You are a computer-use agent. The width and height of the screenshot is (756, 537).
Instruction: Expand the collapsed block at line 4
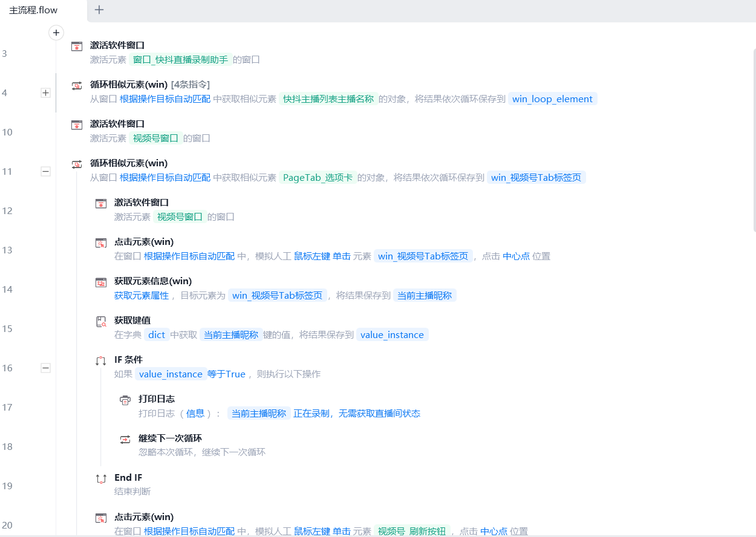point(45,93)
